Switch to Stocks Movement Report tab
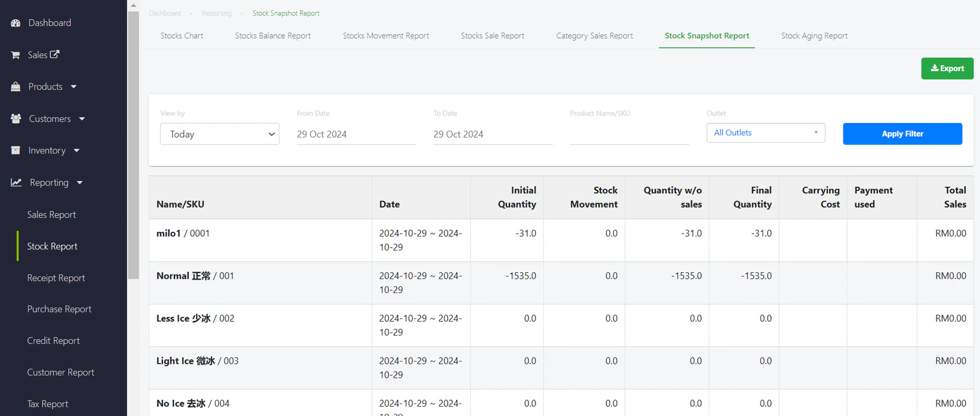Screen dimensions: 980x416 (385, 36)
